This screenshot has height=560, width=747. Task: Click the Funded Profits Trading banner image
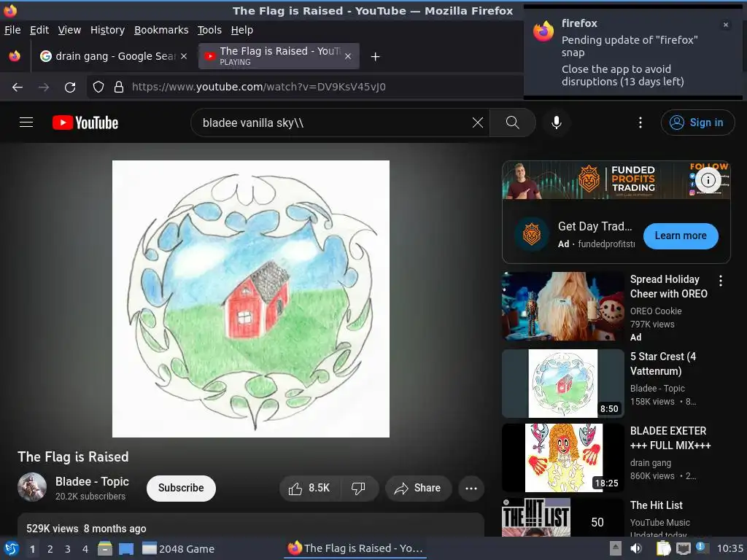point(616,181)
